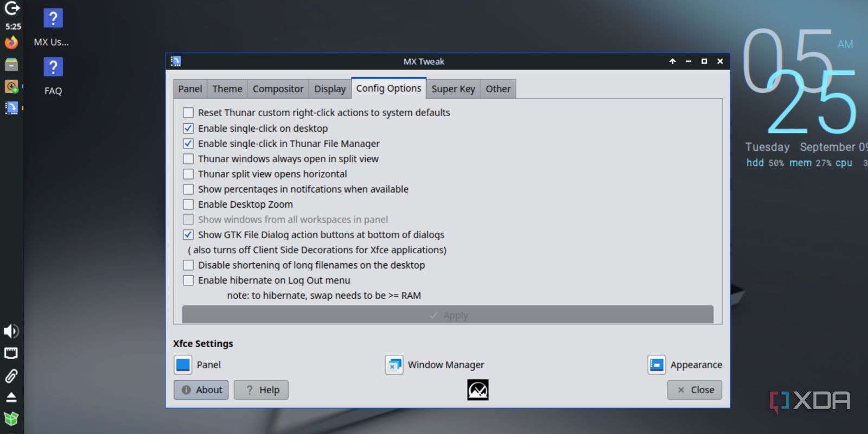Click the log out icon on the panel
The height and width of the screenshot is (434, 868).
pos(12,8)
